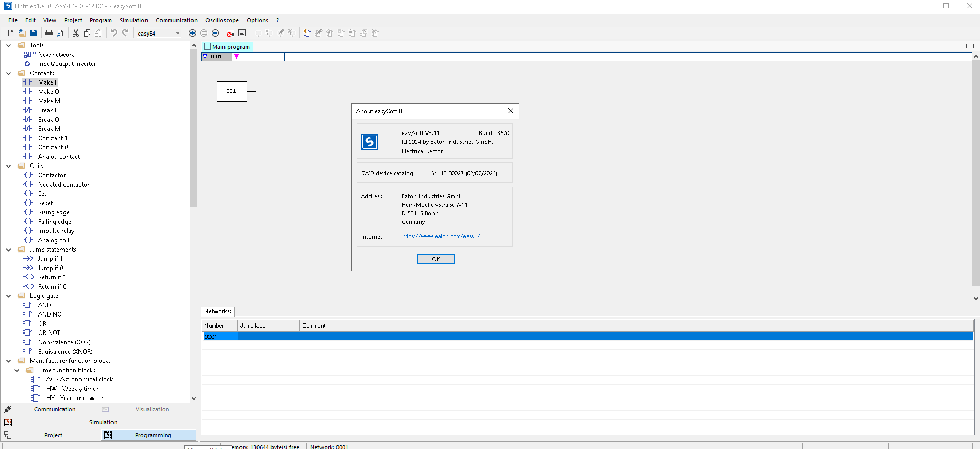Click the I01 contact block

tap(232, 91)
